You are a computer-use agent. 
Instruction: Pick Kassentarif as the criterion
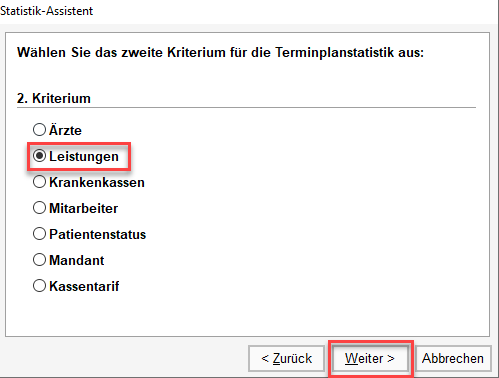[39, 286]
